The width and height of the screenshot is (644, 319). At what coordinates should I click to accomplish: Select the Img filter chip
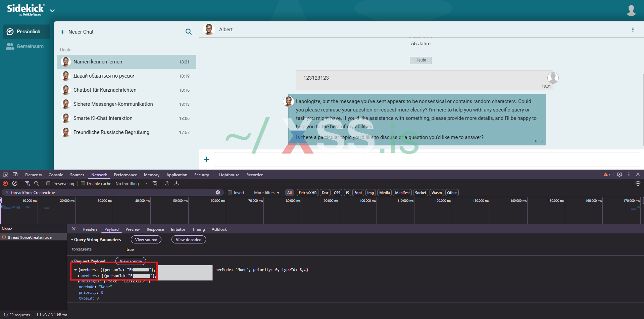370,193
